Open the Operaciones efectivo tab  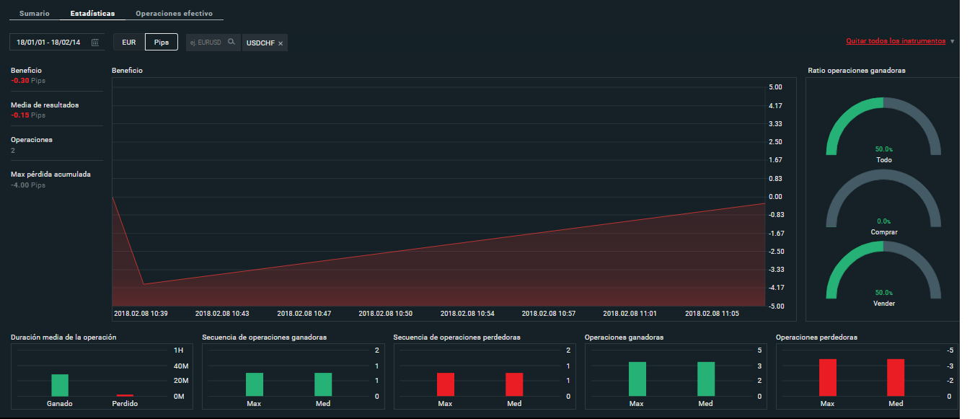[x=174, y=14]
